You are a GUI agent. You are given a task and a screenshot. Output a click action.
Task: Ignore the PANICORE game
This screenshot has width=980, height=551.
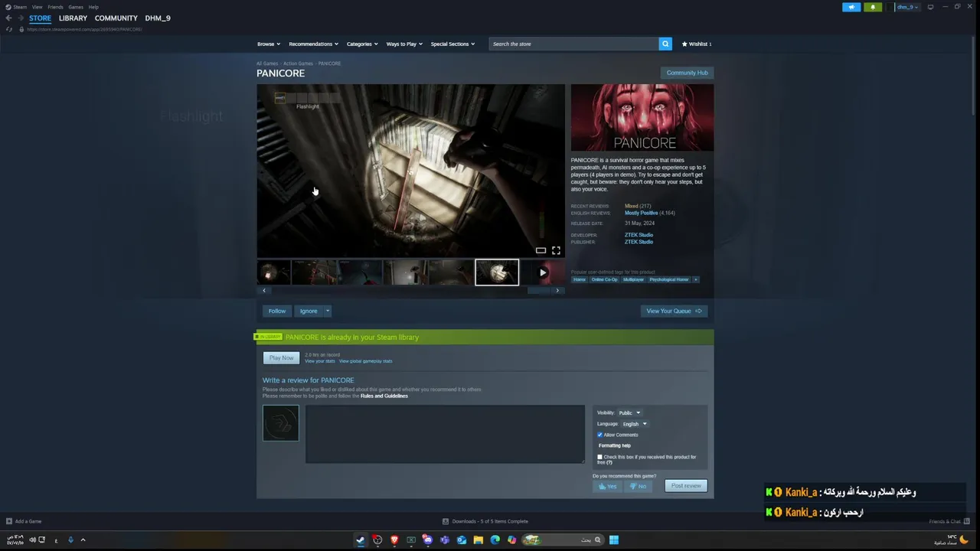pos(309,311)
